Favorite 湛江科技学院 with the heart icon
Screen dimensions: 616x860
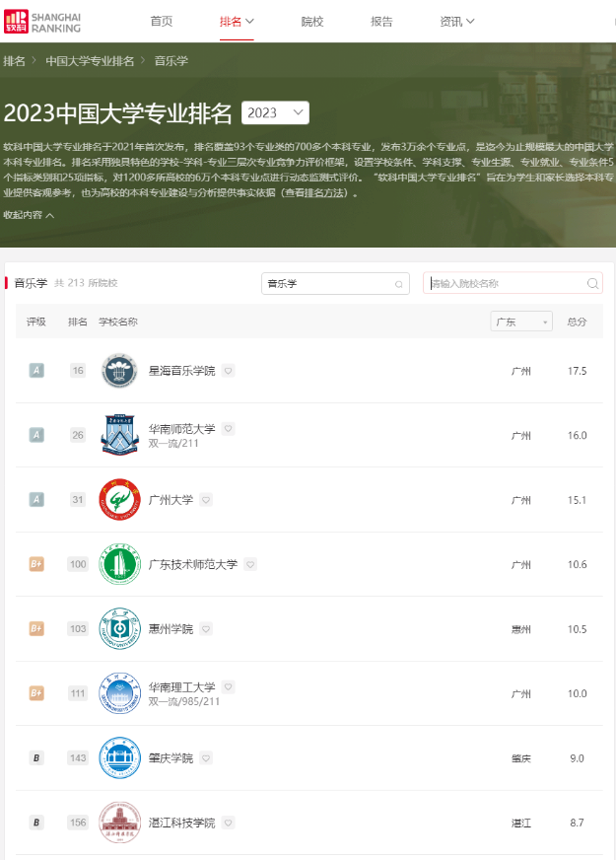coord(228,823)
